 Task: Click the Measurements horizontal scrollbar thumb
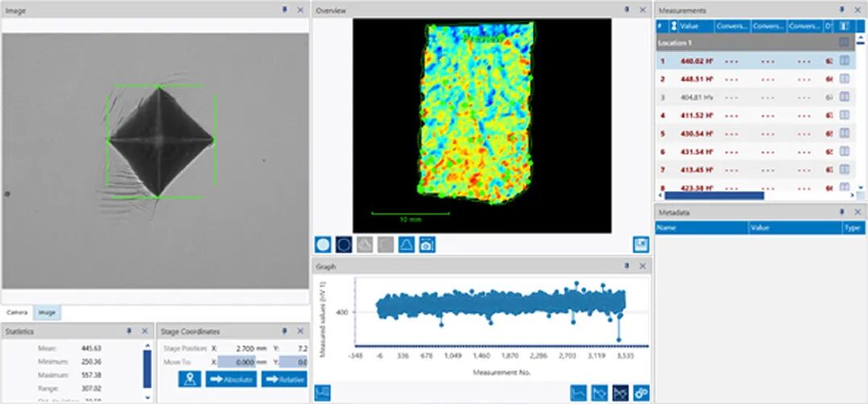[714, 196]
